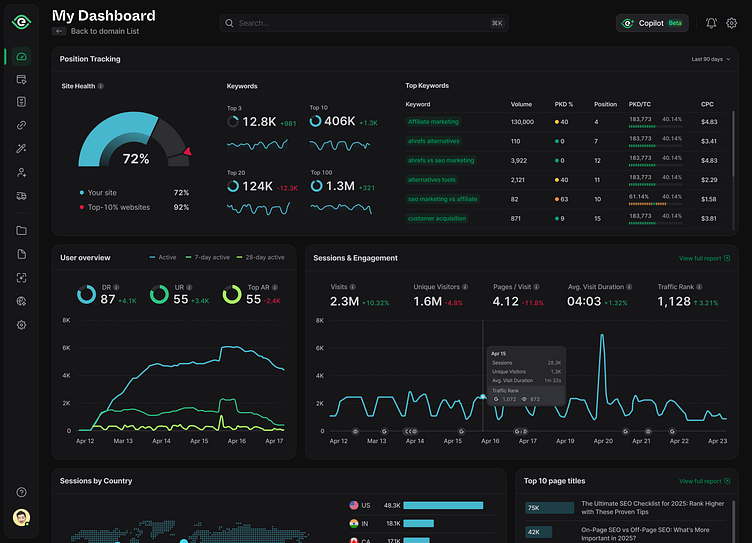Viewport: 752px width, 543px height.
Task: Open the folder icon in sidebar
Action: (22, 231)
